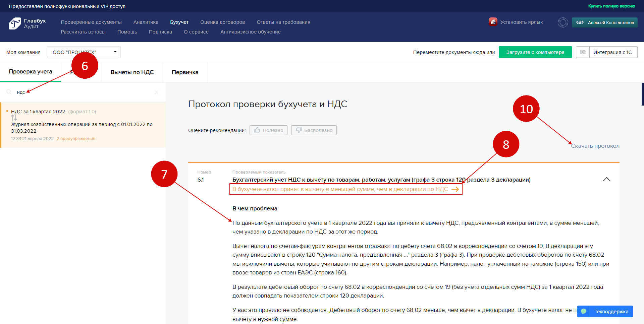Screen dimensions: 644x324
Task: Open the «2 предупреждения» warnings link
Action: [76, 138]
